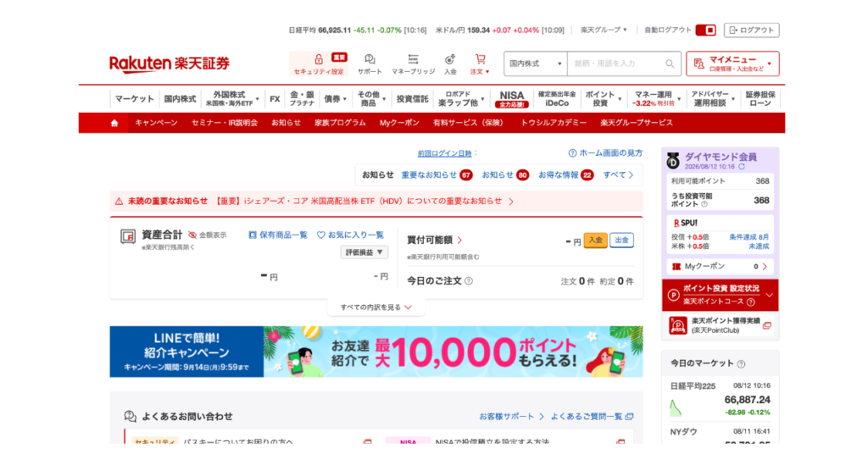The image size is (868, 454).
Task: Open お得な情報 link
Action: coord(558,175)
